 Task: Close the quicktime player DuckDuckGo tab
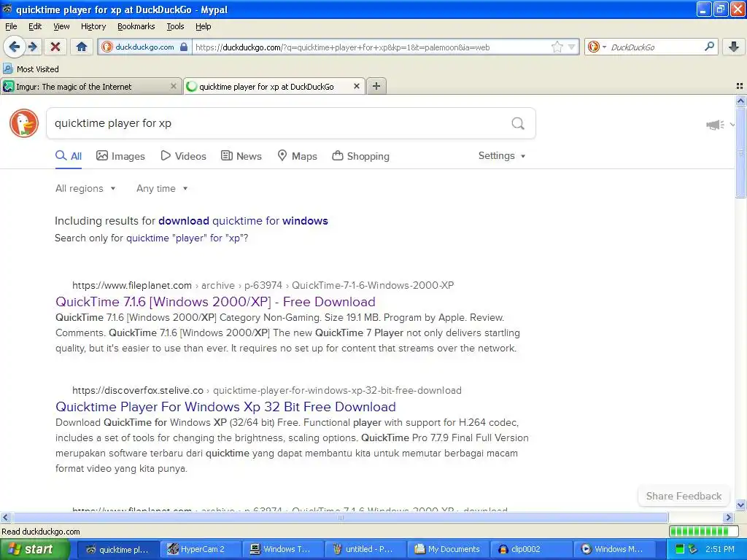[356, 86]
